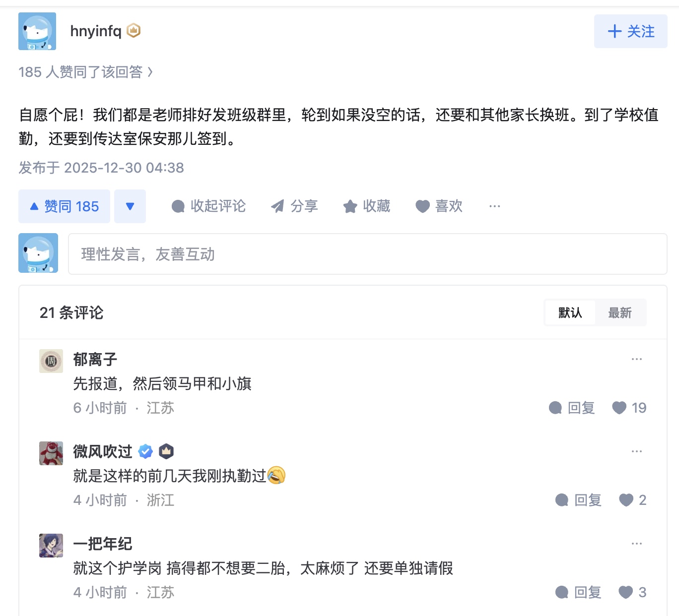Open answer's more actions ellipsis menu
Image resolution: width=679 pixels, height=616 pixels.
494,206
